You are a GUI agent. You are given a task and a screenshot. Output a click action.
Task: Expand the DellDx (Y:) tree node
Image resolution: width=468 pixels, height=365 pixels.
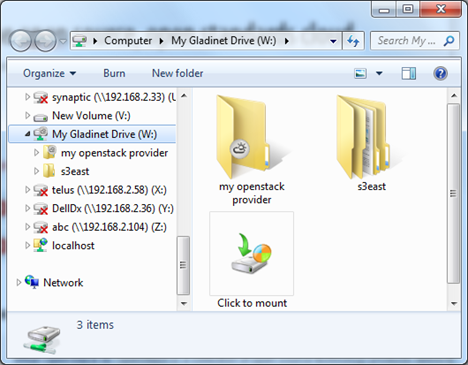tap(28, 208)
